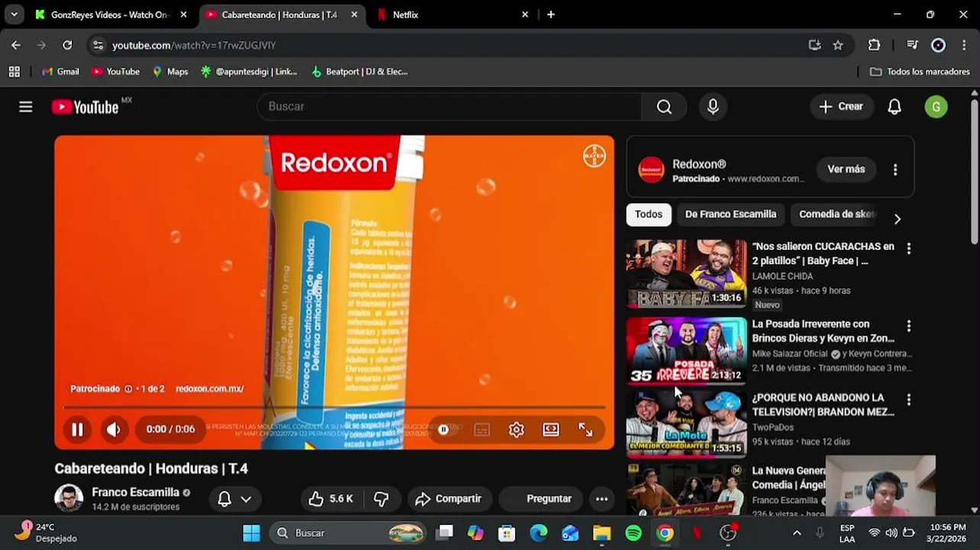The height and width of the screenshot is (550, 980).
Task: Open options for PORQUE NO ABANDONO video
Action: click(908, 400)
